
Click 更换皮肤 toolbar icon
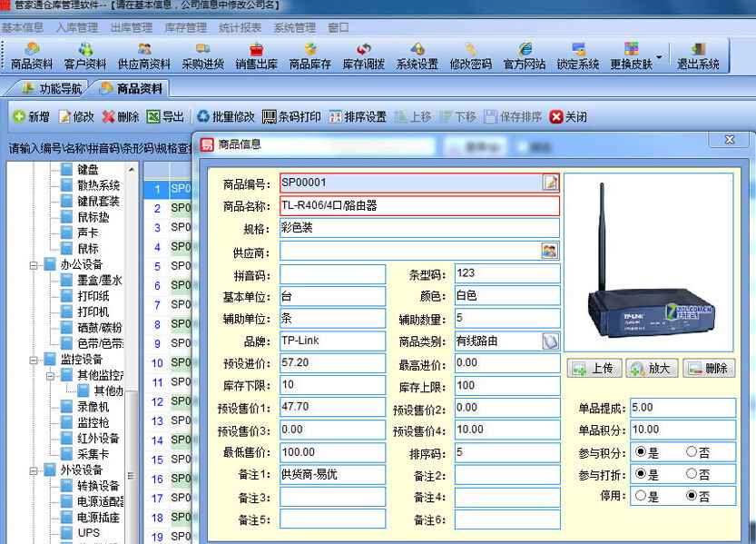point(631,56)
